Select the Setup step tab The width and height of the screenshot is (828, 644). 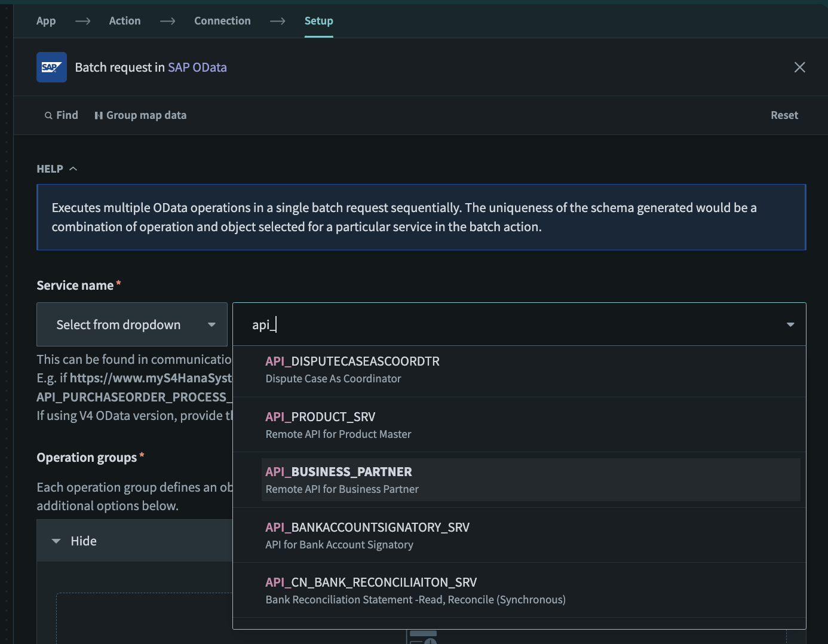click(318, 21)
